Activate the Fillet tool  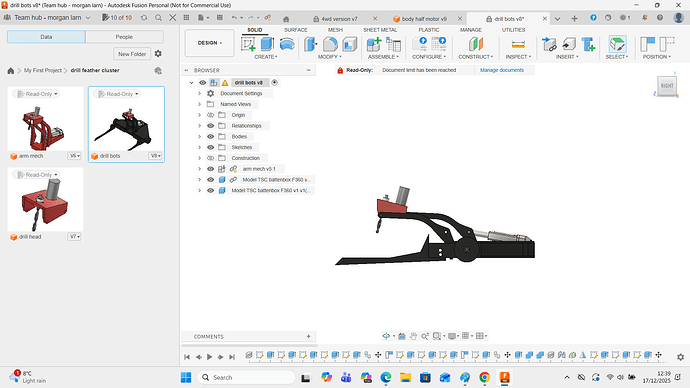point(330,44)
